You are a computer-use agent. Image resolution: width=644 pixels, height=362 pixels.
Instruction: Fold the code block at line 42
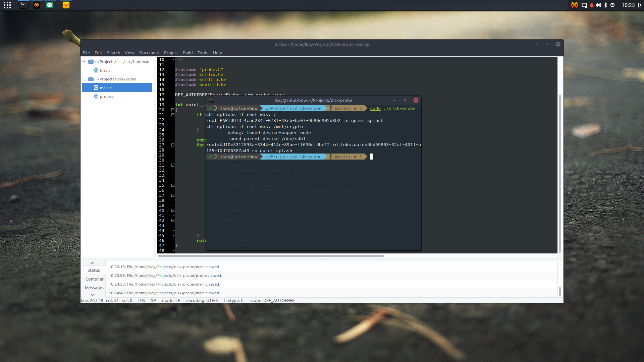tap(173, 221)
